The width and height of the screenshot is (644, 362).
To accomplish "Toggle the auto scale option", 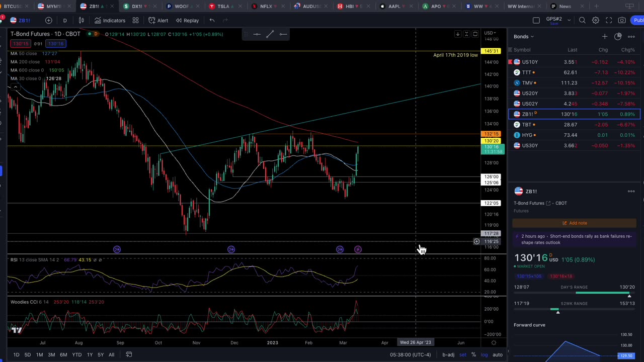I will [x=497, y=354].
